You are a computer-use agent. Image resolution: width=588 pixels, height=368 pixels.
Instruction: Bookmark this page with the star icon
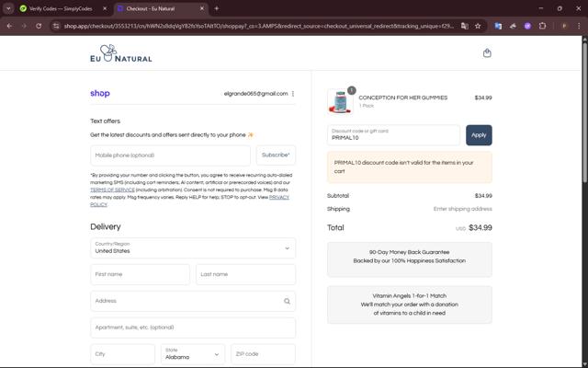click(478, 26)
